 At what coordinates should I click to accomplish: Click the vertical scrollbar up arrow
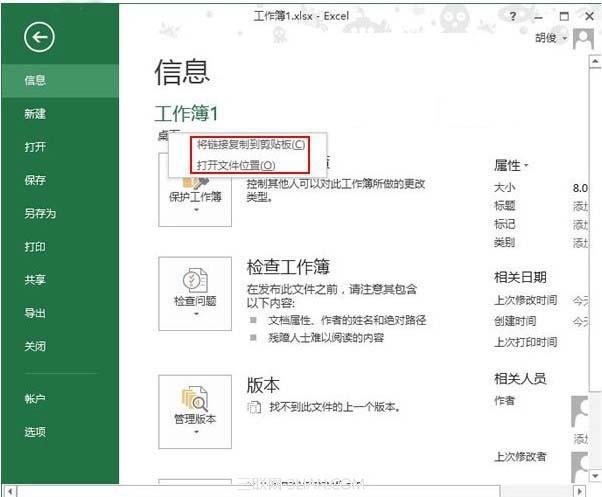click(x=595, y=61)
